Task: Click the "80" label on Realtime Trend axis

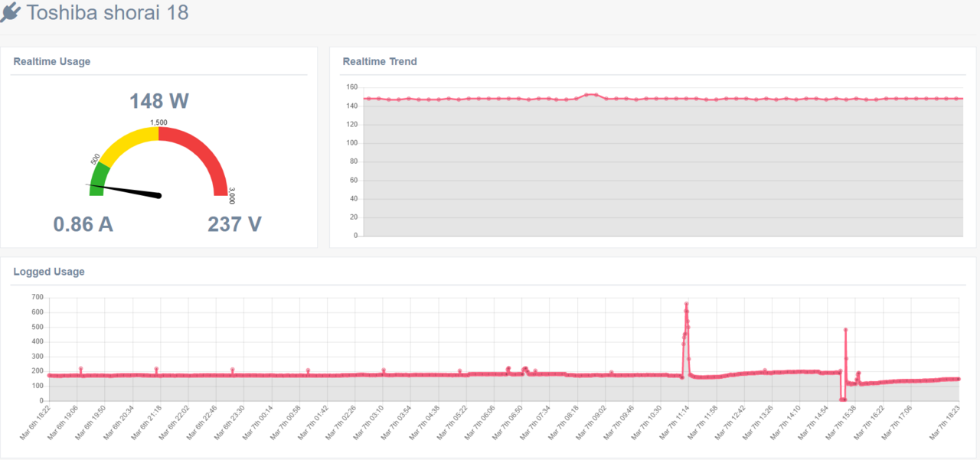Action: [354, 161]
